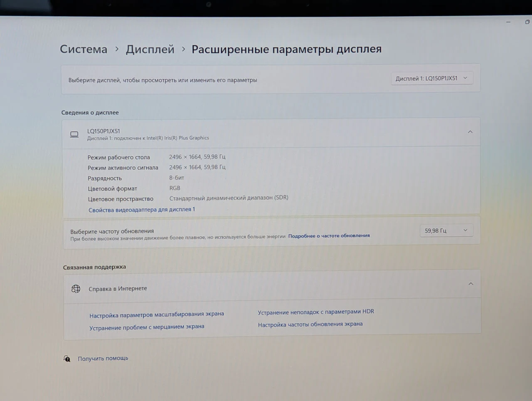Restore down the Settings window
Screen dimensions: 532x401
[x=527, y=22]
